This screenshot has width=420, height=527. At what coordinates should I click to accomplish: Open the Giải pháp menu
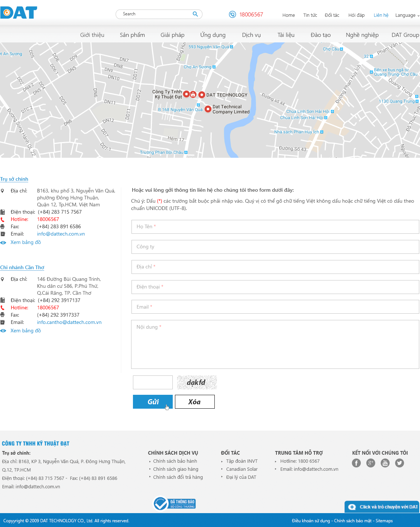(172, 35)
